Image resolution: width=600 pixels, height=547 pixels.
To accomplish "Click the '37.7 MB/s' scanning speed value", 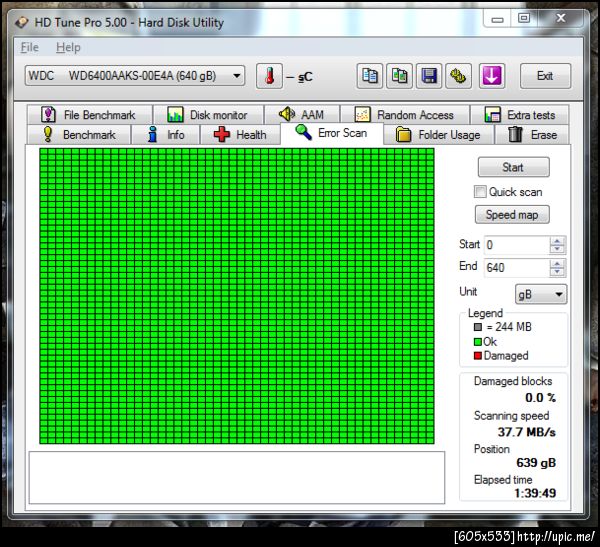I will 527,432.
